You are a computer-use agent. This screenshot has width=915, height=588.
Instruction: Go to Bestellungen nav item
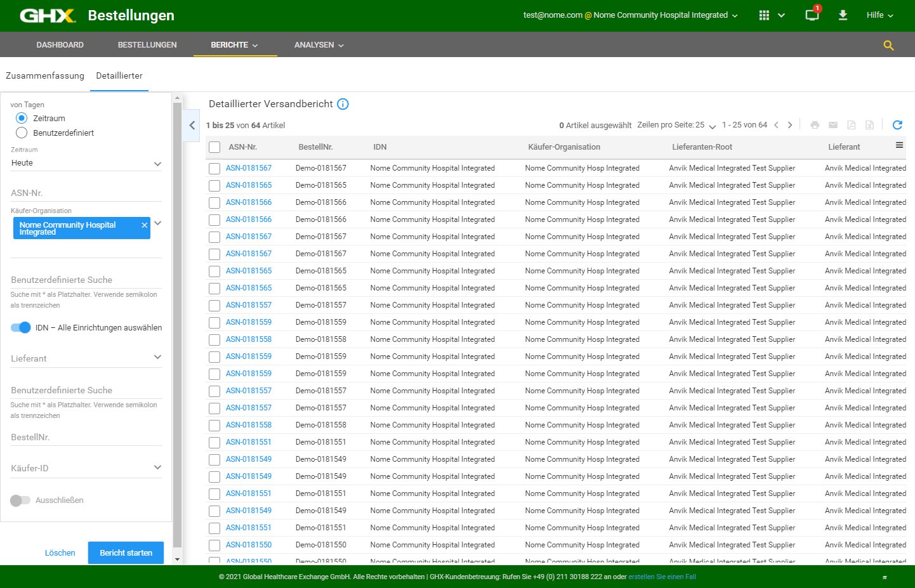(147, 45)
